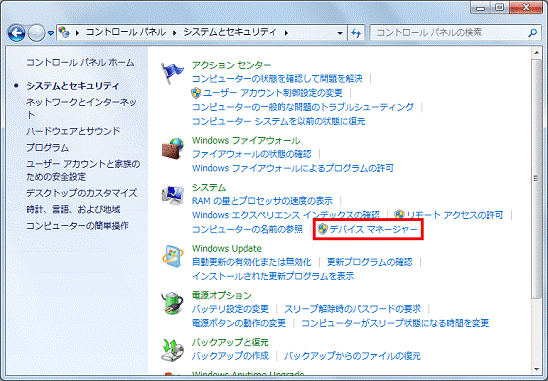Screen dimensions: 548x381
Task: Click コンピューターの状態を確認して問題を解決 link
Action: pyautogui.click(x=277, y=79)
